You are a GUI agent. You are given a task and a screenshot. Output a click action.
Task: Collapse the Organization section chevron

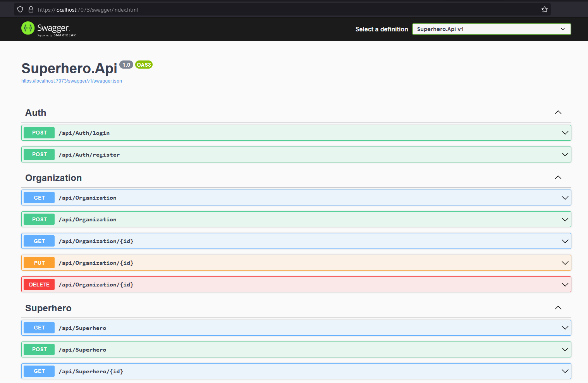(x=558, y=178)
